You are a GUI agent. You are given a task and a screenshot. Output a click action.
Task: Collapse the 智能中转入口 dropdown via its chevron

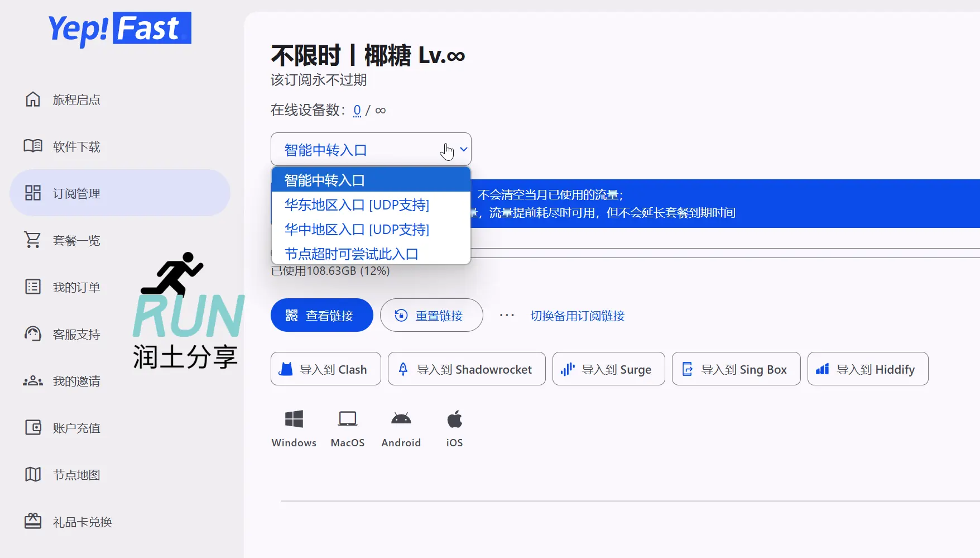[463, 150]
